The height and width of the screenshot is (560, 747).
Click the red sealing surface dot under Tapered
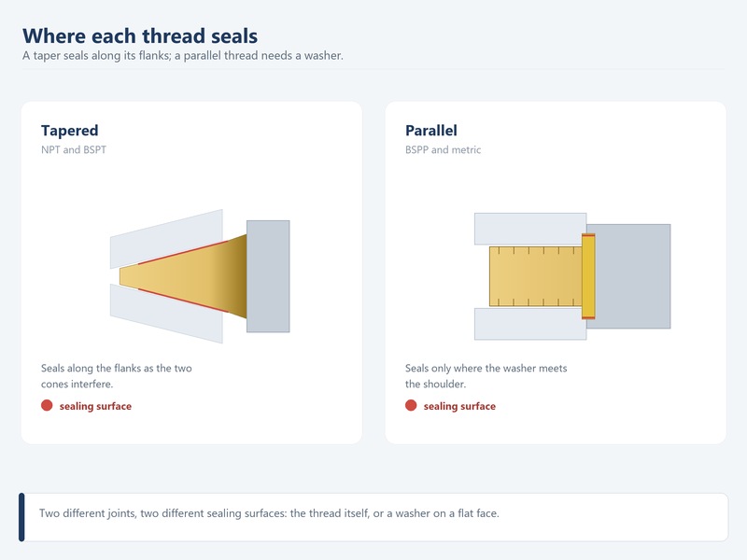47,405
